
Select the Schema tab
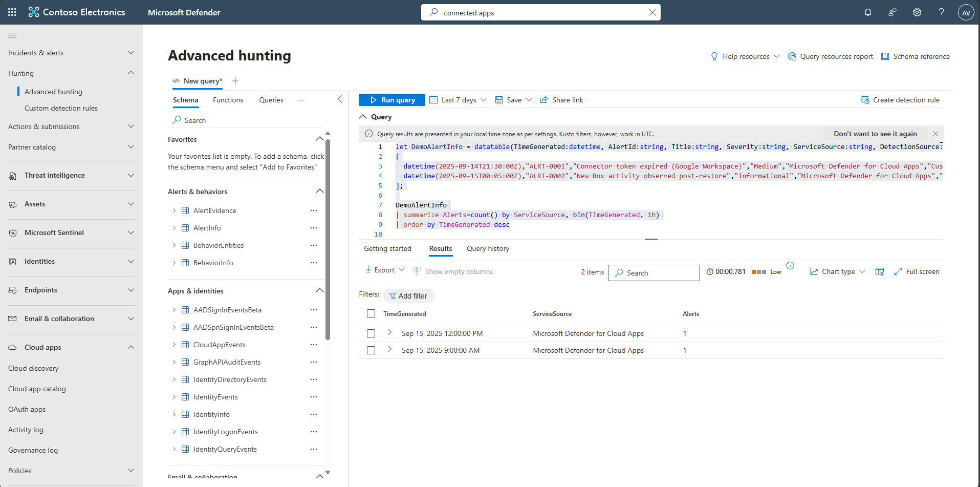click(186, 100)
